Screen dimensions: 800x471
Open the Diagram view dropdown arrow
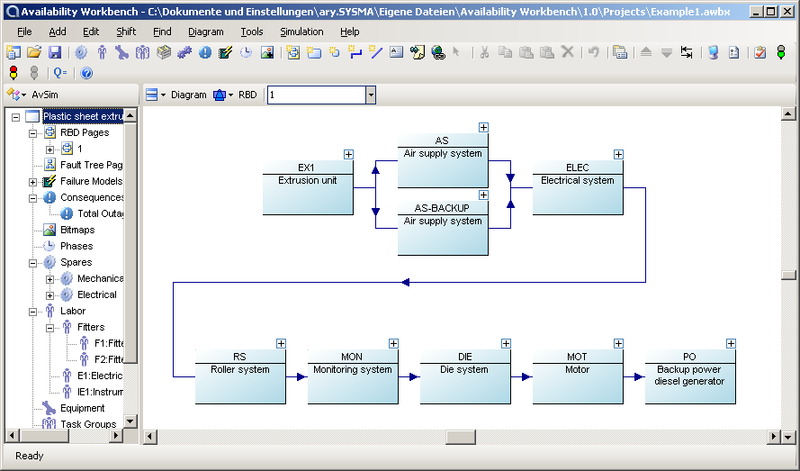[163, 95]
